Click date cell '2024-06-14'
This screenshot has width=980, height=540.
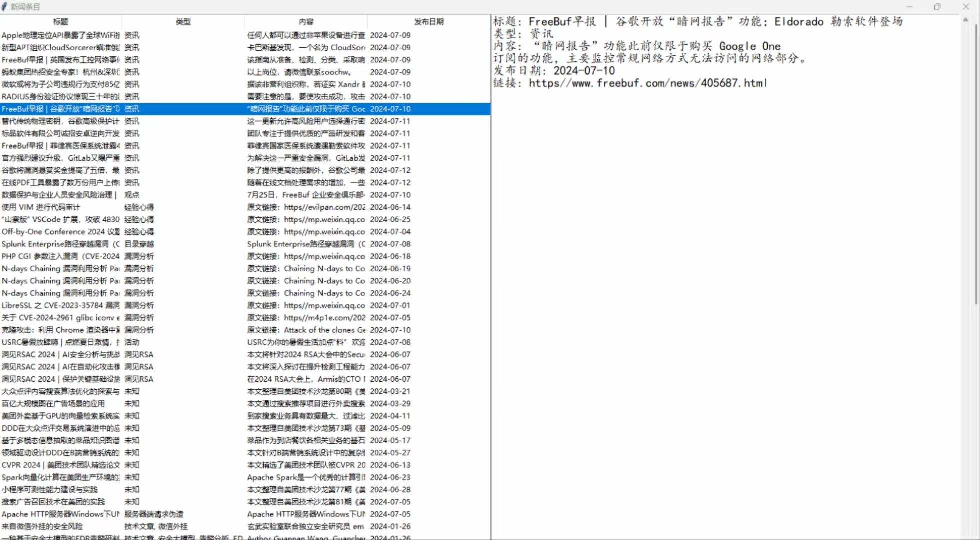coord(390,207)
